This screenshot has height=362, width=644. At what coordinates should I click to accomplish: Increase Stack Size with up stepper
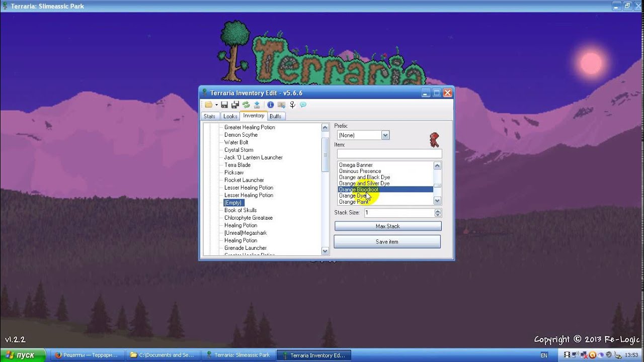point(438,211)
